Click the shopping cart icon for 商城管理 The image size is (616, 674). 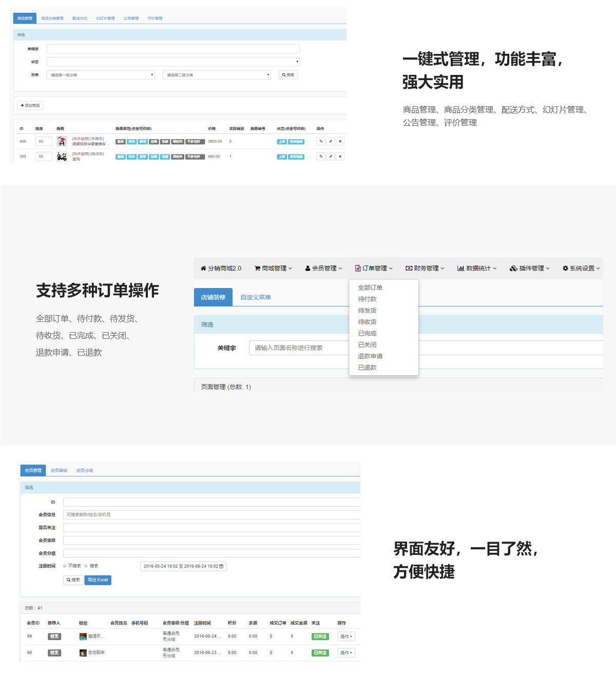tap(257, 268)
